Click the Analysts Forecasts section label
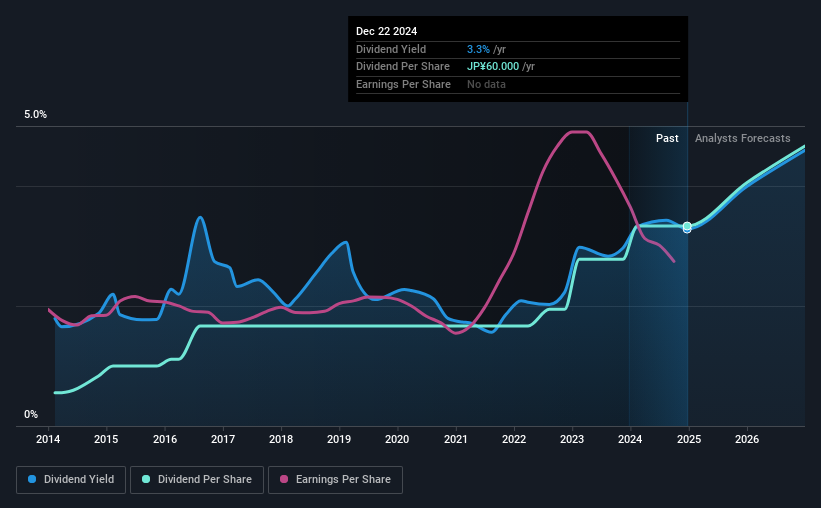This screenshot has width=821, height=508. click(x=742, y=138)
